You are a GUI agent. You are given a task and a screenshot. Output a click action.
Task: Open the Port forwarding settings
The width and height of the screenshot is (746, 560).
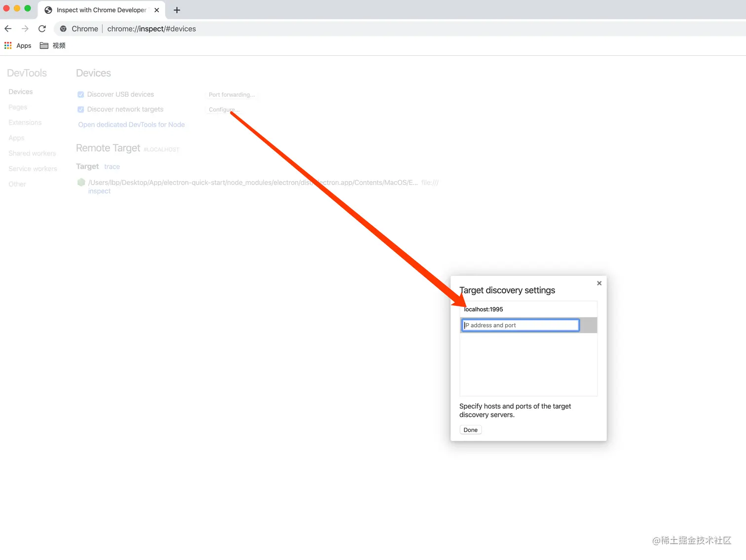[231, 94]
